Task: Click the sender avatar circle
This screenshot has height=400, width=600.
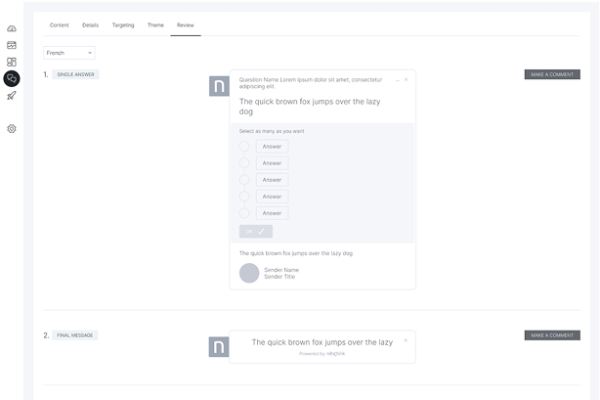Action: click(x=249, y=273)
